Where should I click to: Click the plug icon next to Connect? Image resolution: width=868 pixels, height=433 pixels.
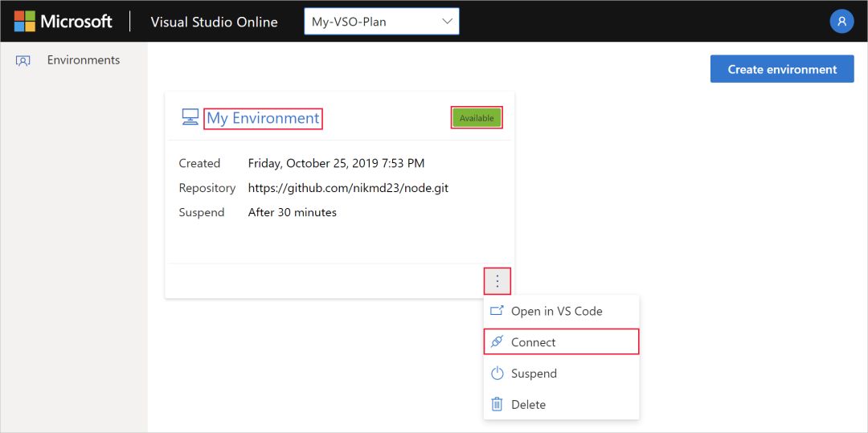click(x=497, y=341)
